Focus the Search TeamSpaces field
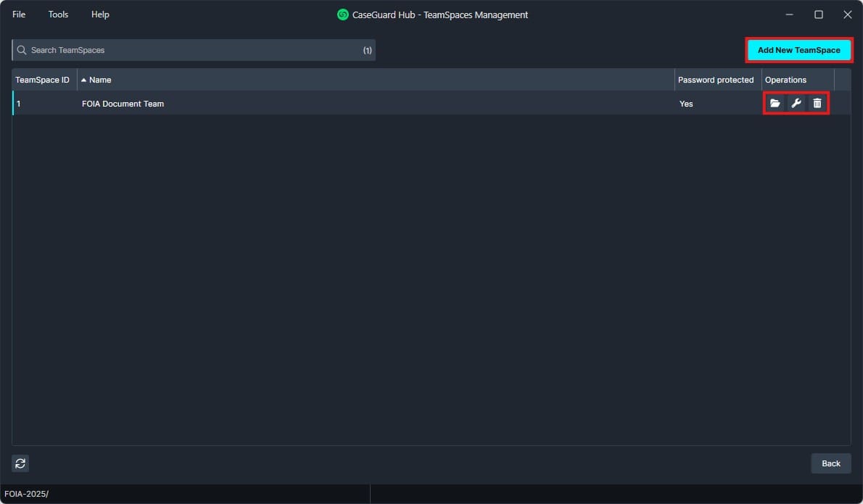The width and height of the screenshot is (863, 504). click(x=194, y=50)
